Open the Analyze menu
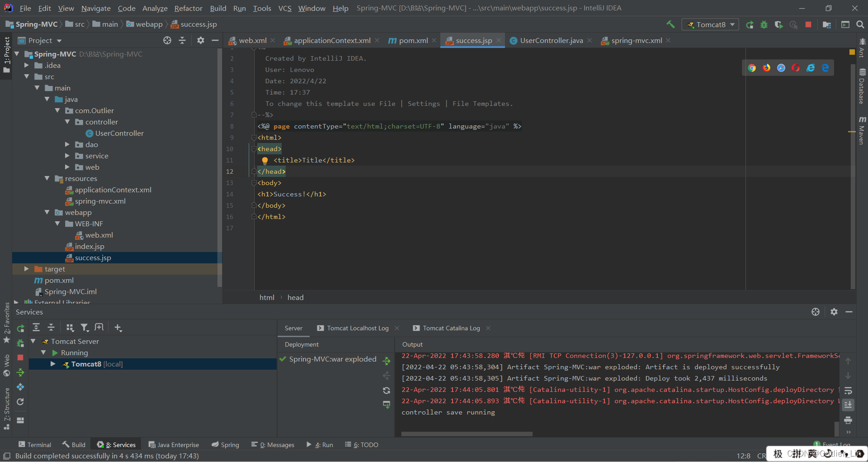The height and width of the screenshot is (462, 868). tap(155, 8)
